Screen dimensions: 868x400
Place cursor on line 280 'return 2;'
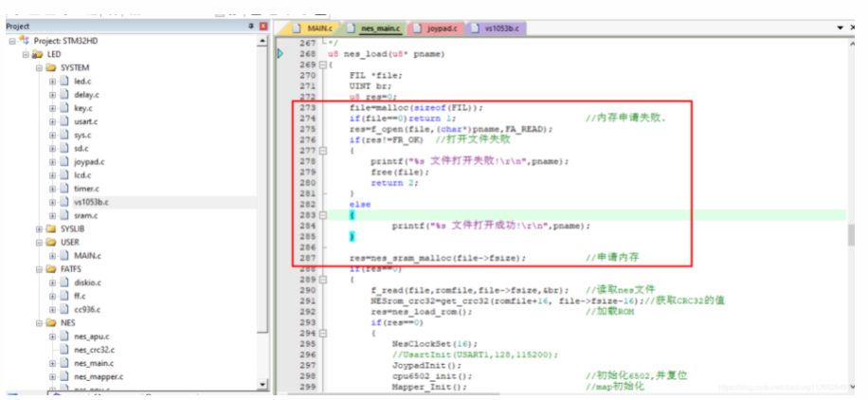click(394, 183)
